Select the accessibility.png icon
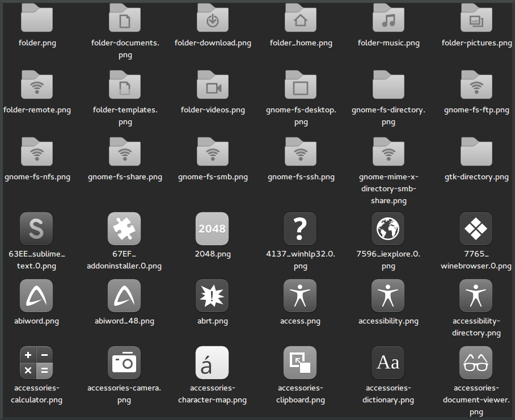 click(x=388, y=296)
